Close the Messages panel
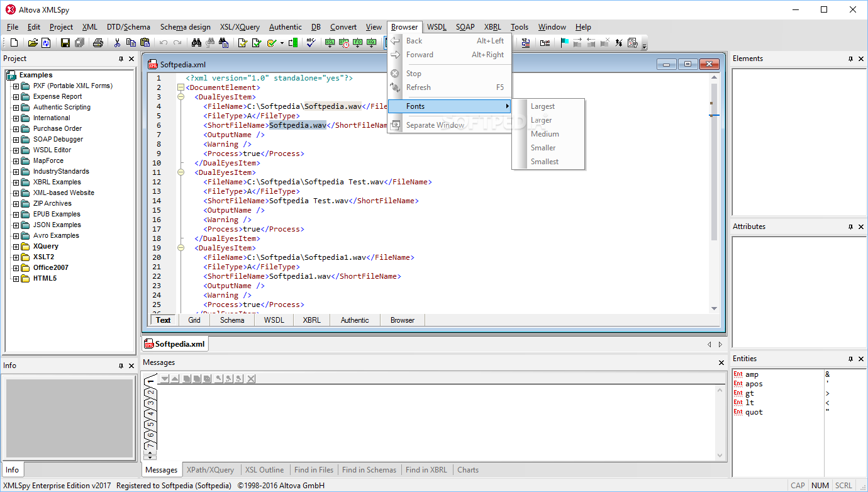 tap(721, 363)
